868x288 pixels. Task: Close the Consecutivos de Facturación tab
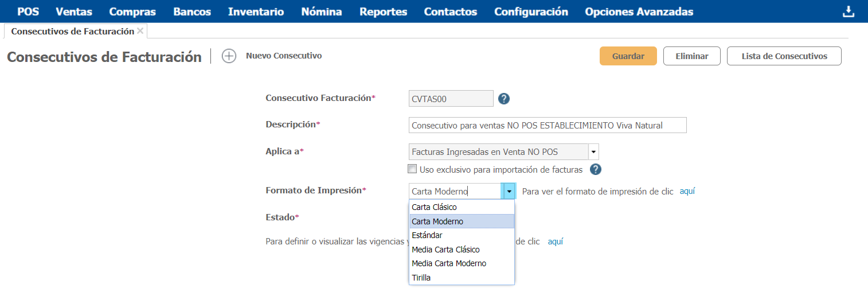140,31
